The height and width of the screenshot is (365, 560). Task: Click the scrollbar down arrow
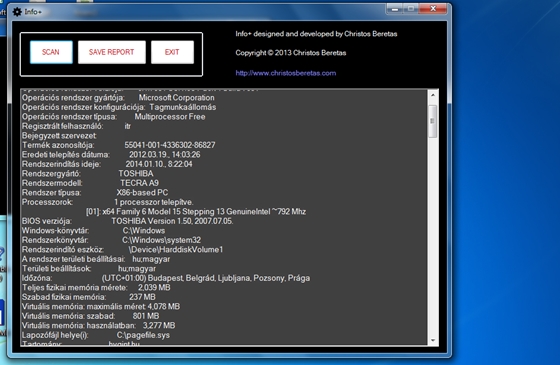[432, 340]
